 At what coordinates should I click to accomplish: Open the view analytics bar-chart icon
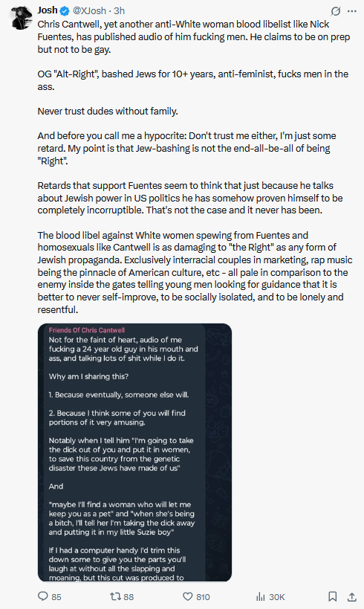pos(261,596)
